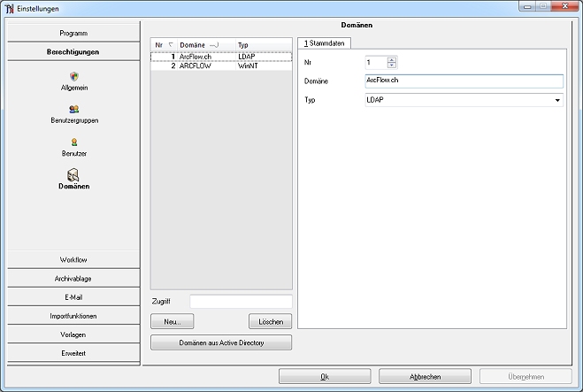Click the LDAP type cell
This screenshot has height=392, width=583.
[247, 57]
